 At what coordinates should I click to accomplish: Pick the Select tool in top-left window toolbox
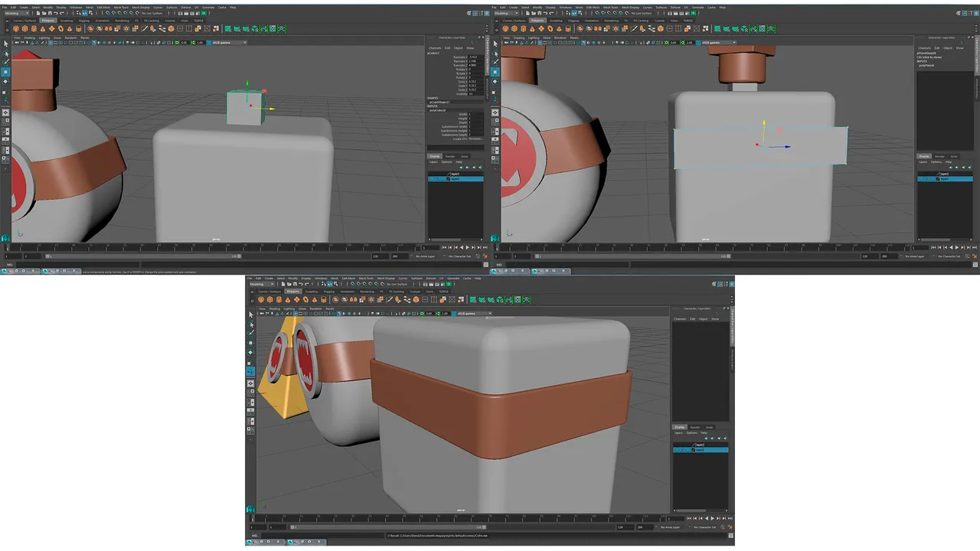click(x=6, y=44)
